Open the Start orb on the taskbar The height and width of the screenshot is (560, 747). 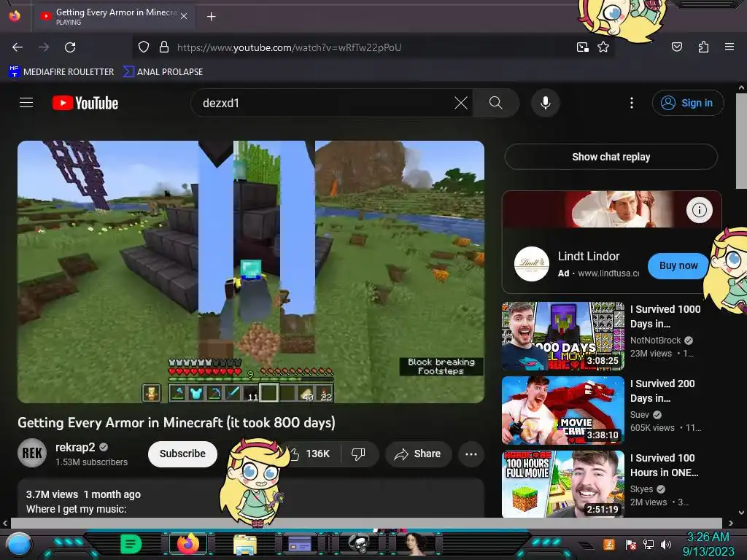pos(19,544)
